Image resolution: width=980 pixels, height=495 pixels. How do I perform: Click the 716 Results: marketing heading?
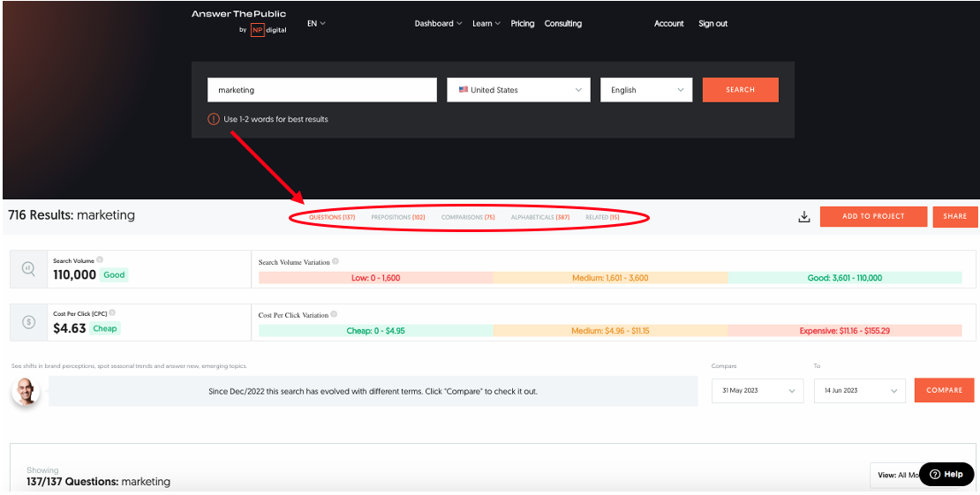72,215
